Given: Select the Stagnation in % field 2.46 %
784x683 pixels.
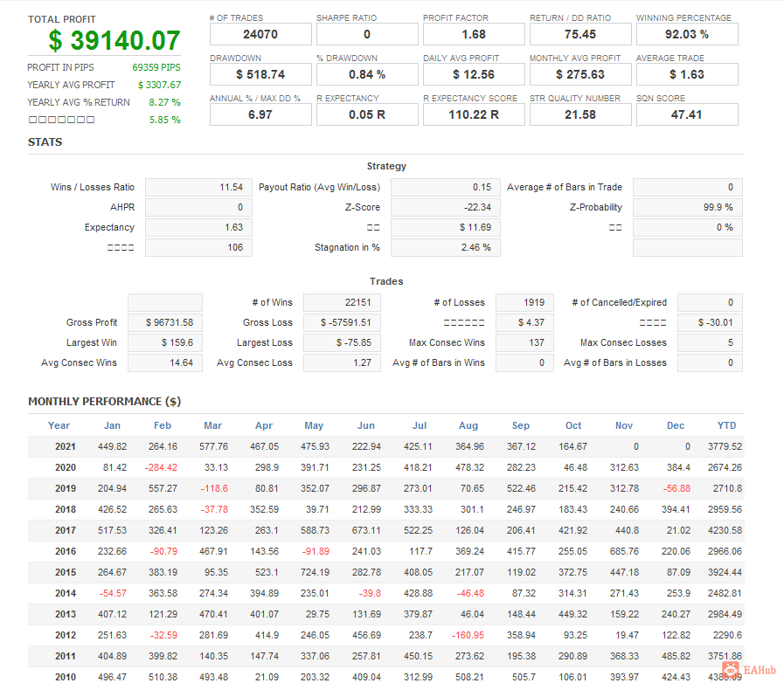Looking at the screenshot, I should (x=446, y=247).
